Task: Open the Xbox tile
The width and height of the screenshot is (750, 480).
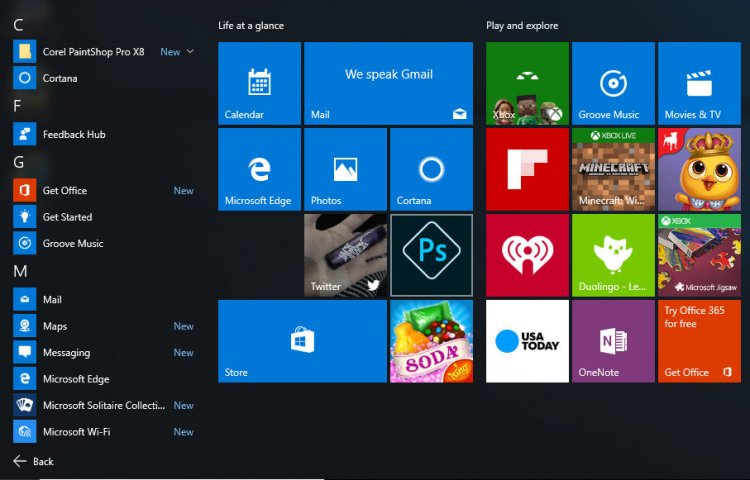Action: click(x=527, y=83)
